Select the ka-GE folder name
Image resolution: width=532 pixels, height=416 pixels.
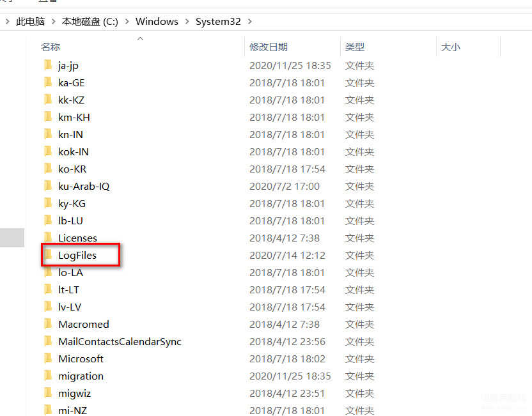(71, 82)
